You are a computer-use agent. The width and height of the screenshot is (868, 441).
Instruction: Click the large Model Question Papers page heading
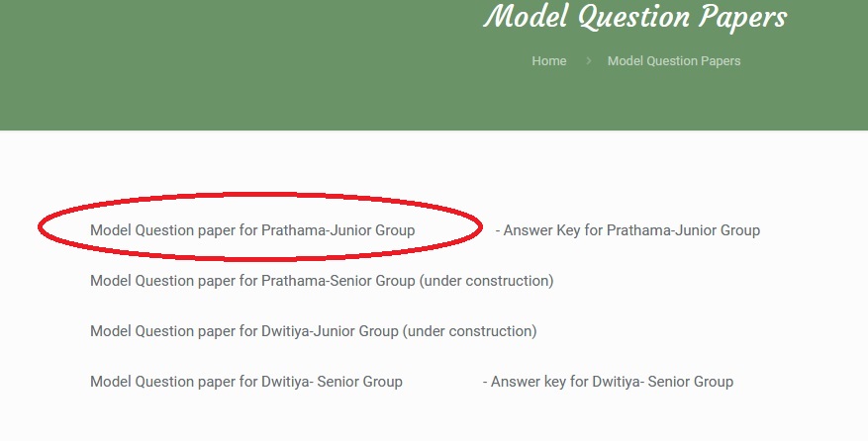[635, 17]
